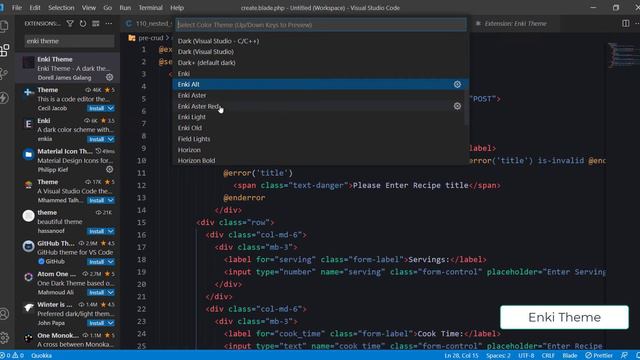Install the GitHub Theme extension

(x=97, y=262)
